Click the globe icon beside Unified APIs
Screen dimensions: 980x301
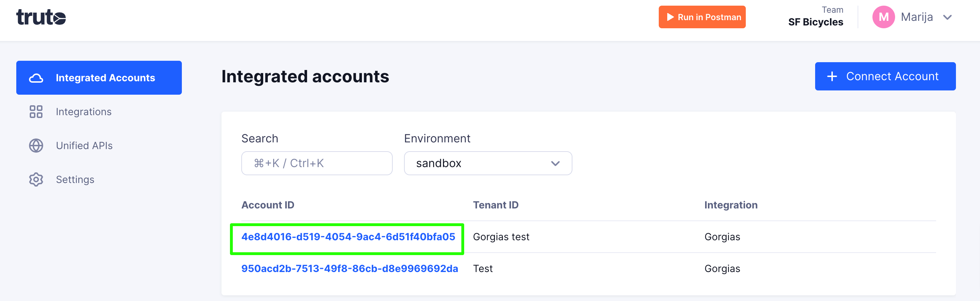(36, 146)
